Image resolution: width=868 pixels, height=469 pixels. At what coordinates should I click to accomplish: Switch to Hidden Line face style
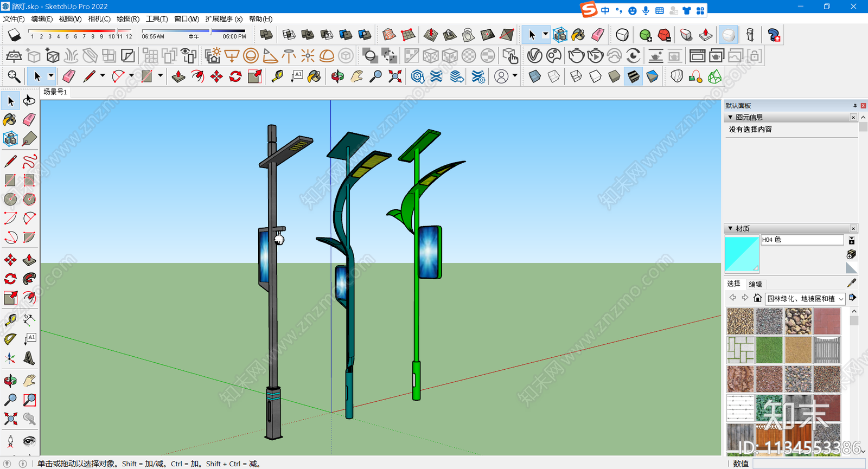(595, 76)
